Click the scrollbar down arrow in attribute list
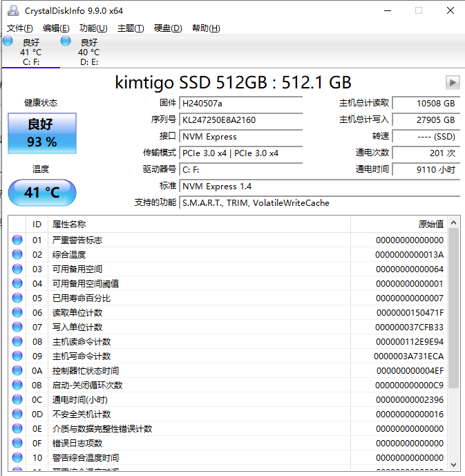465x476 pixels. [x=453, y=465]
